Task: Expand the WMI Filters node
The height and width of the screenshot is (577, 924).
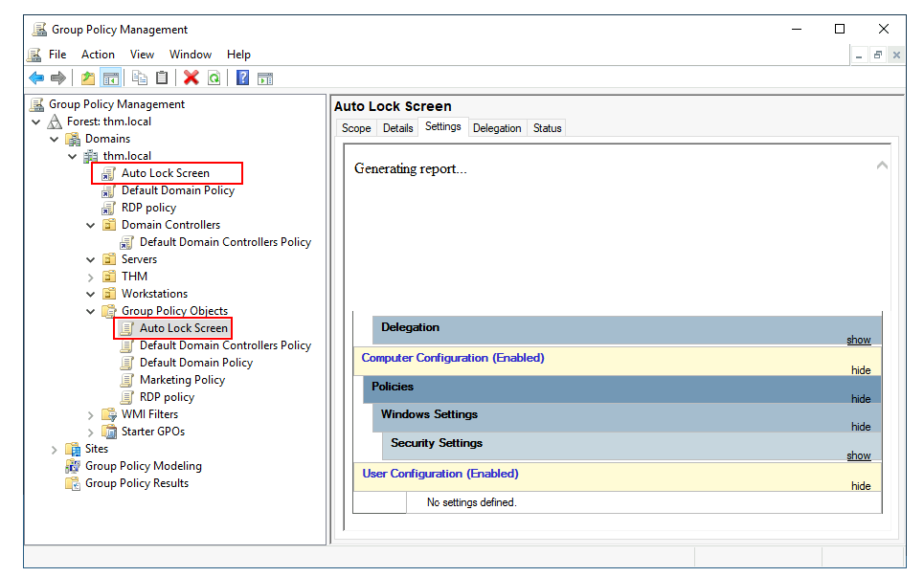Action: coord(91,415)
